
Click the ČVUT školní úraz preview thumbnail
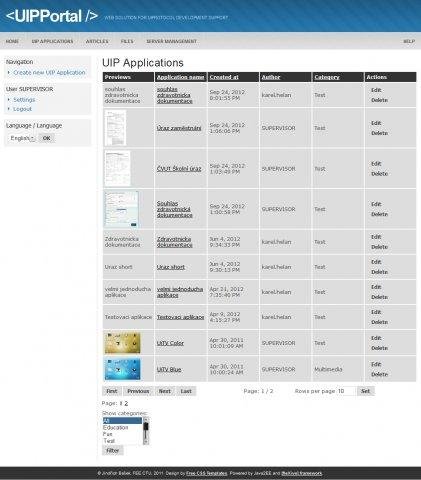pos(117,169)
